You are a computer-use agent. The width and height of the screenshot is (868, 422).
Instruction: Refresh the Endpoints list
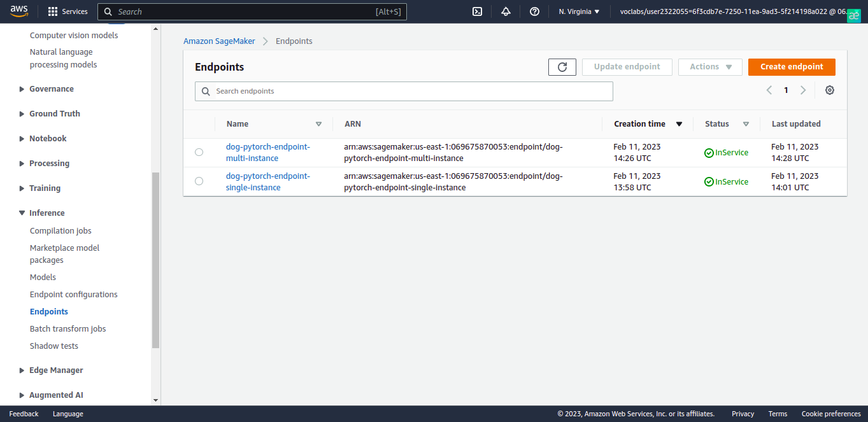coord(562,67)
